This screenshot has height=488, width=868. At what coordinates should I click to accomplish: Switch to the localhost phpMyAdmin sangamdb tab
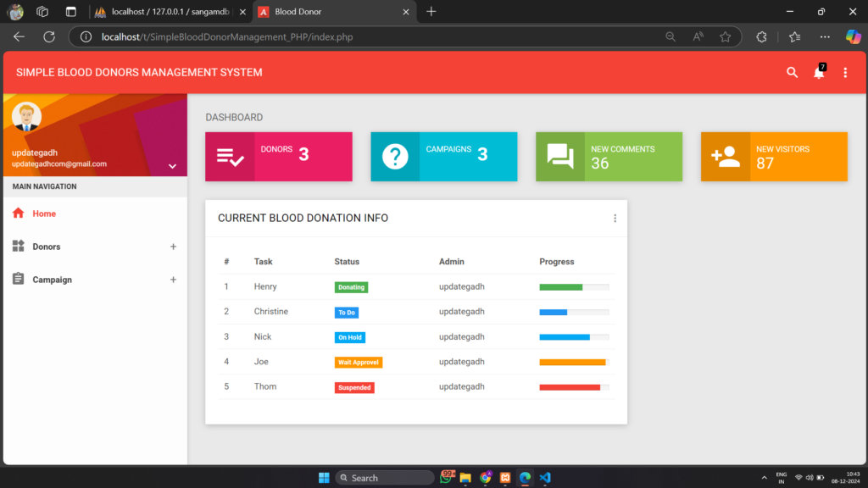(170, 12)
